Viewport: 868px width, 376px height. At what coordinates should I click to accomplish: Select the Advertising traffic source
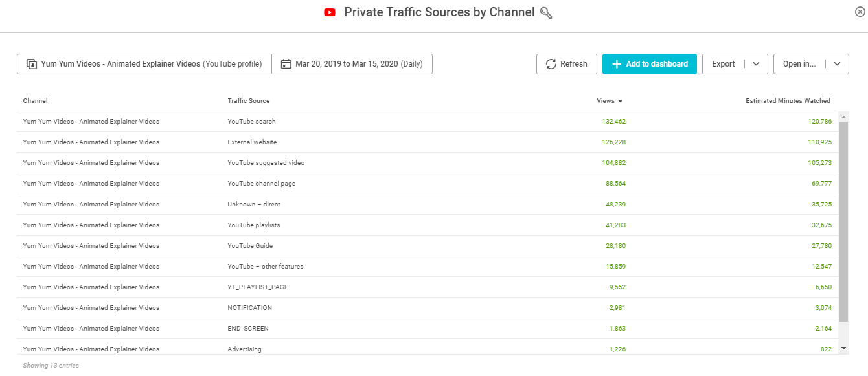pos(245,349)
